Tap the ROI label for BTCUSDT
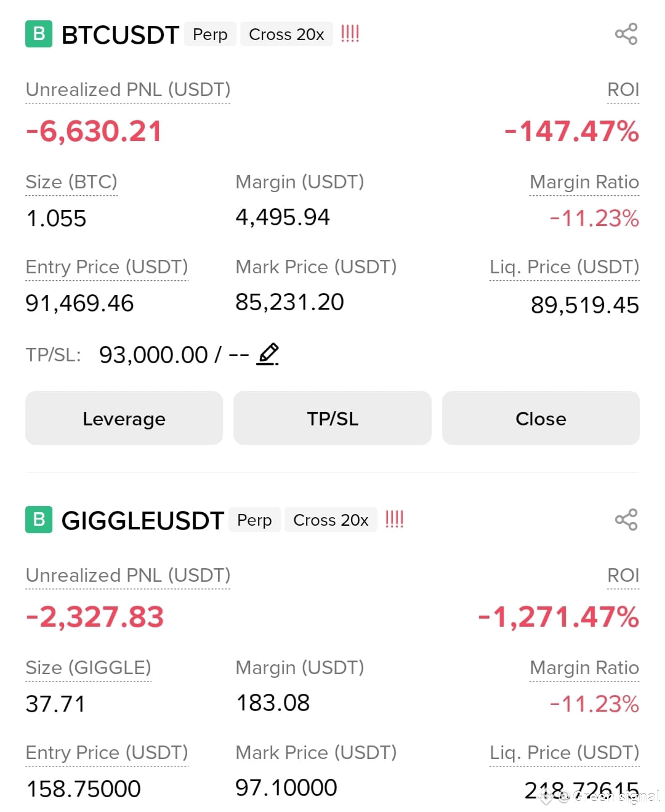The height and width of the screenshot is (812, 665). (x=623, y=90)
